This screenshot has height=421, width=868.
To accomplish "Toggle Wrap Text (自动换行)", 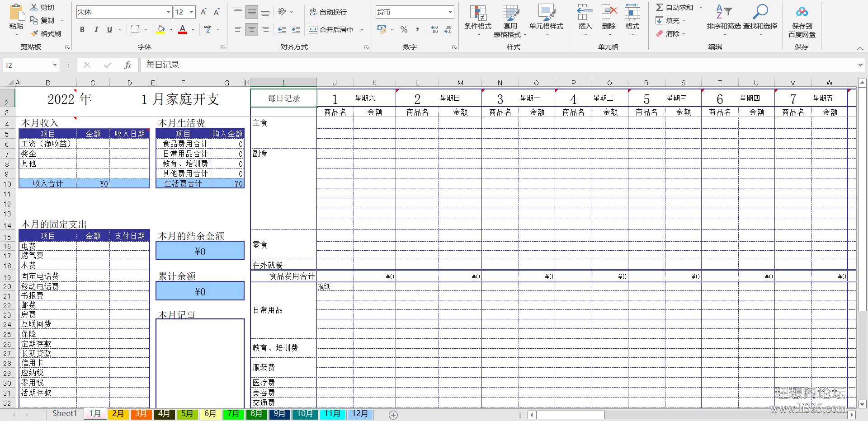I will click(x=328, y=12).
